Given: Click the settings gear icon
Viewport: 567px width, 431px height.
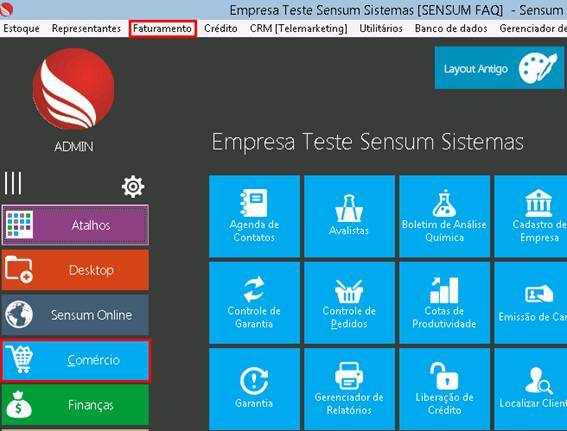Looking at the screenshot, I should (133, 187).
